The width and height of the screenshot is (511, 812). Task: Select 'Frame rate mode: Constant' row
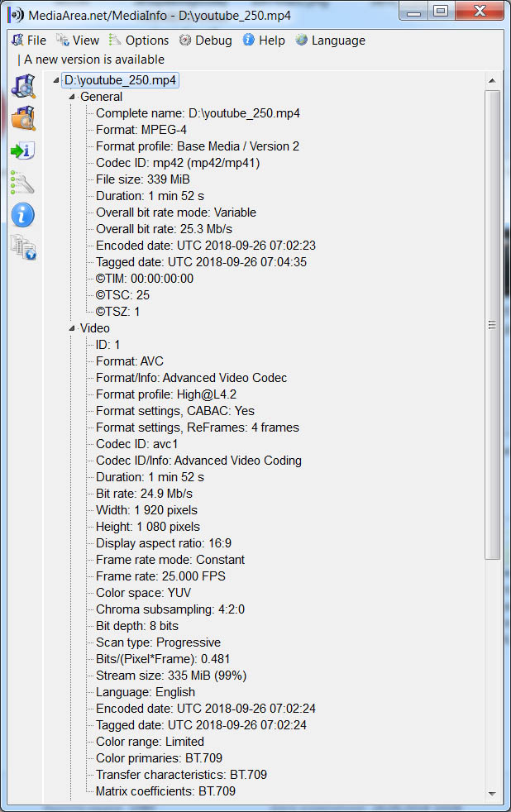tap(170, 560)
